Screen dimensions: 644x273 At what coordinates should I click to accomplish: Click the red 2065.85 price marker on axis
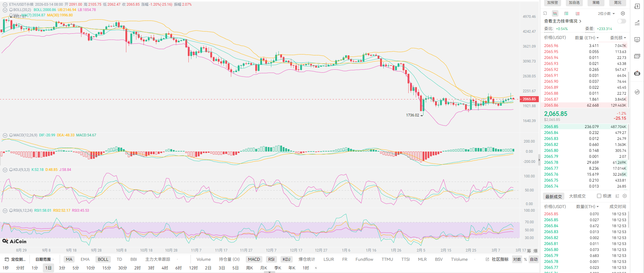pos(529,99)
